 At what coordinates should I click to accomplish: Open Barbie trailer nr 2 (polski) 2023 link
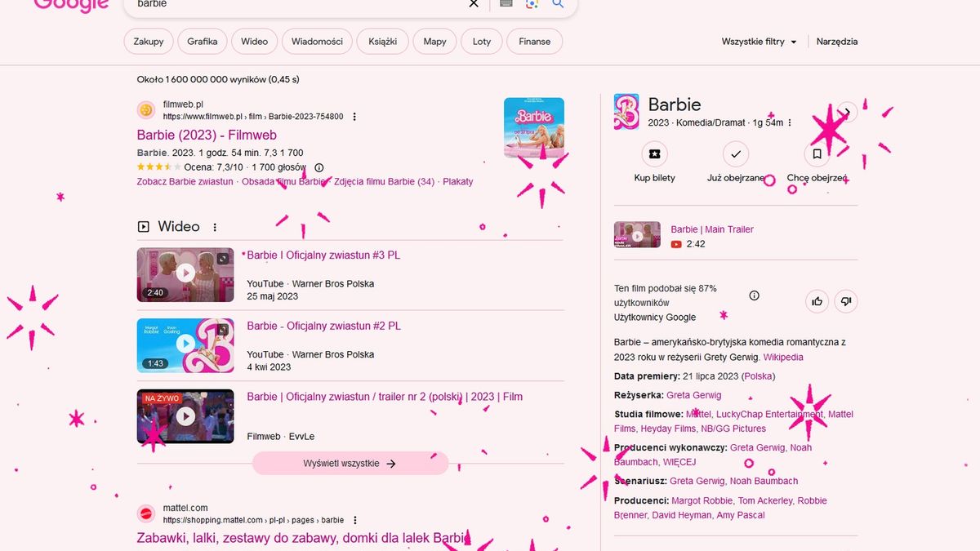[x=385, y=397]
